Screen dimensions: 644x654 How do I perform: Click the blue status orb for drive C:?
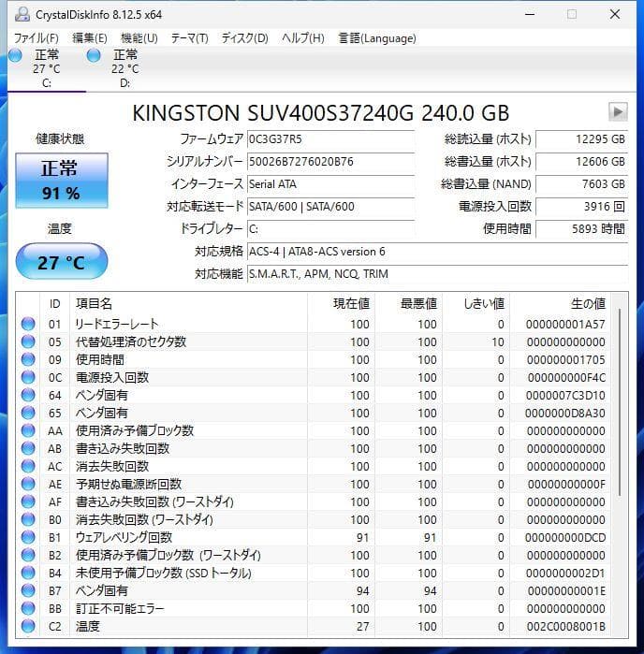pyautogui.click(x=15, y=55)
